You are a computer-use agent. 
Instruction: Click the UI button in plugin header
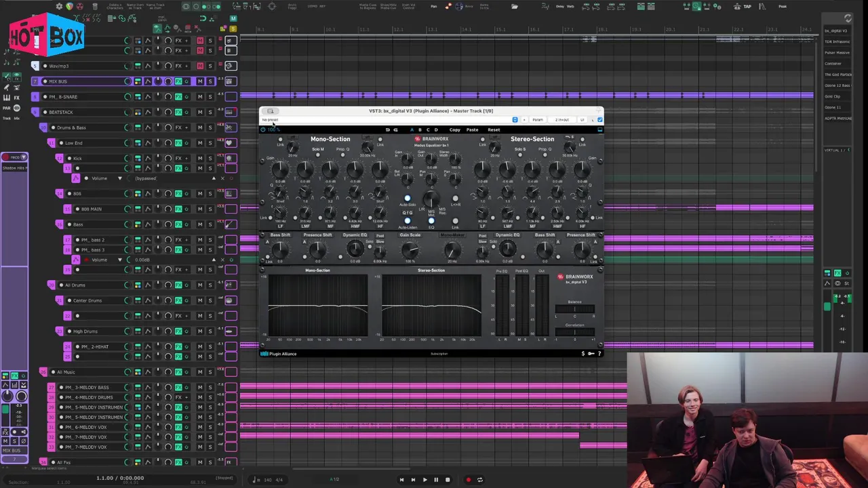click(582, 120)
